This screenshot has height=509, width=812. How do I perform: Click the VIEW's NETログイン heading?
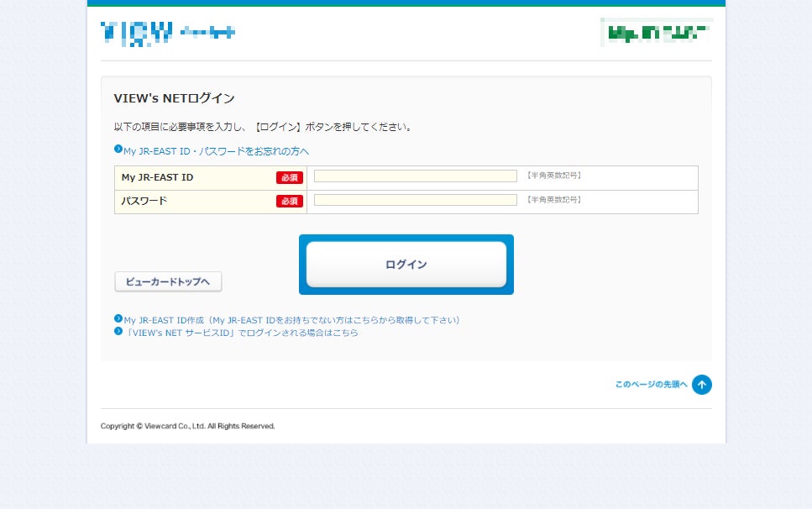click(x=174, y=98)
